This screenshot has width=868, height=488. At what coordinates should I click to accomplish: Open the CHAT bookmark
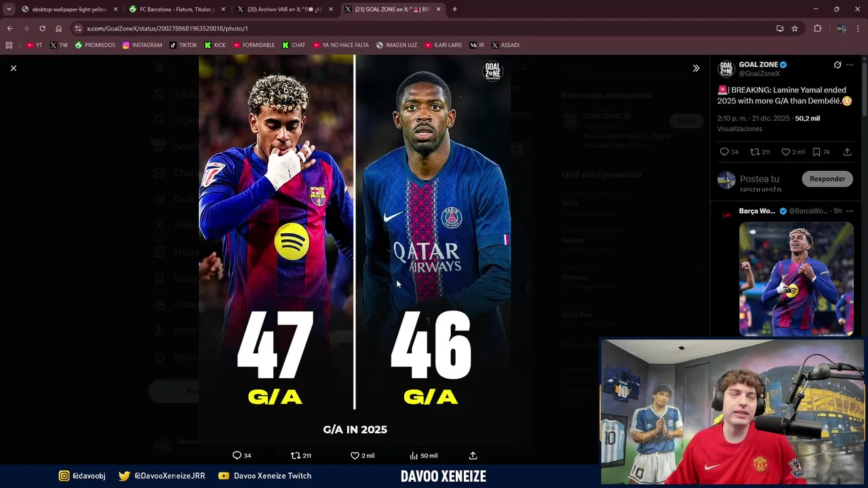[294, 45]
